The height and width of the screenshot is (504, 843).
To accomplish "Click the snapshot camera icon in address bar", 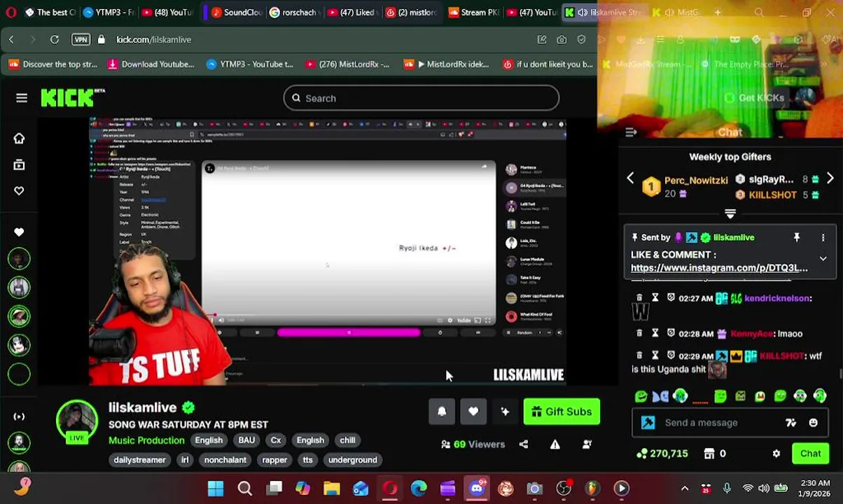I will [x=562, y=40].
